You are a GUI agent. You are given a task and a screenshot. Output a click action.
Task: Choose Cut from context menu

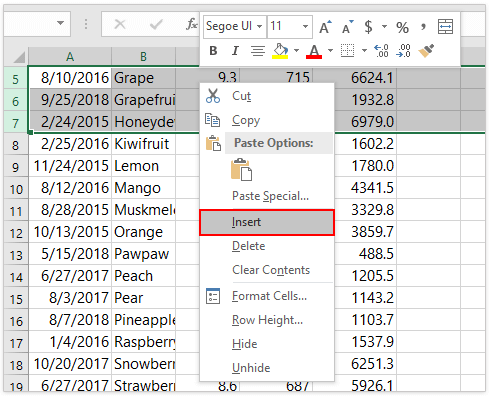(x=267, y=96)
